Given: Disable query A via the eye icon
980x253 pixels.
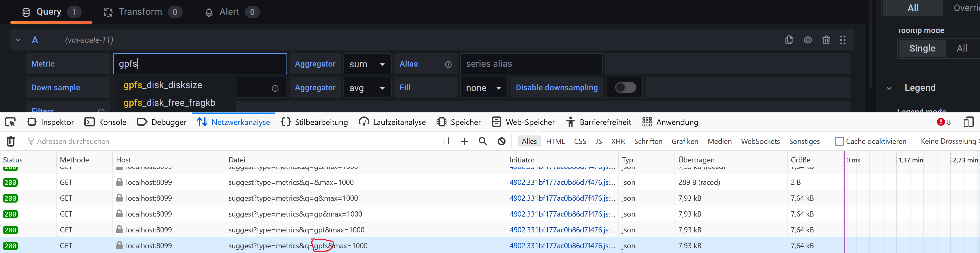Looking at the screenshot, I should point(808,40).
